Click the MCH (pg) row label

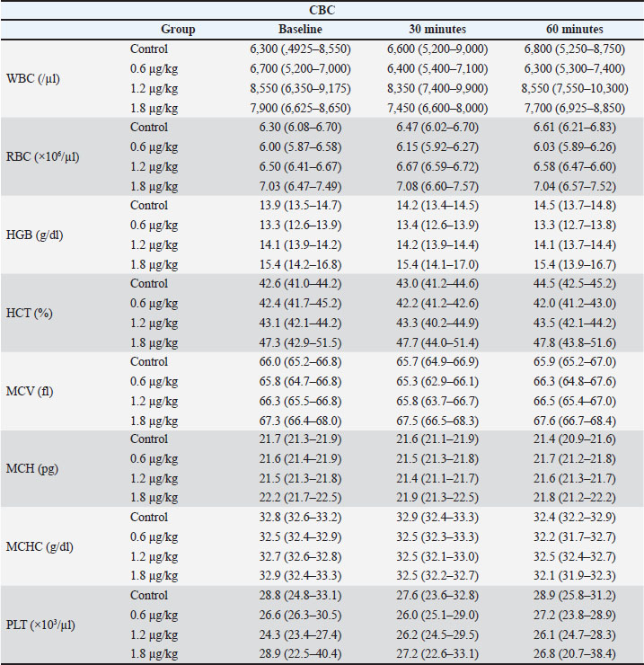point(31,468)
